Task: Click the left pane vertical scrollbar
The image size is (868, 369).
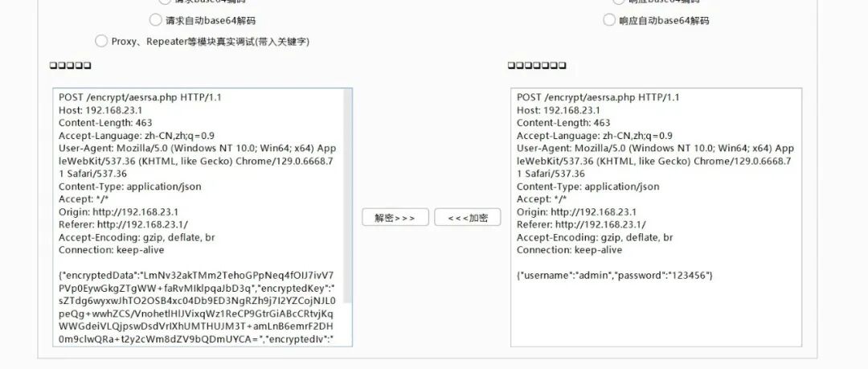Action: (348, 195)
